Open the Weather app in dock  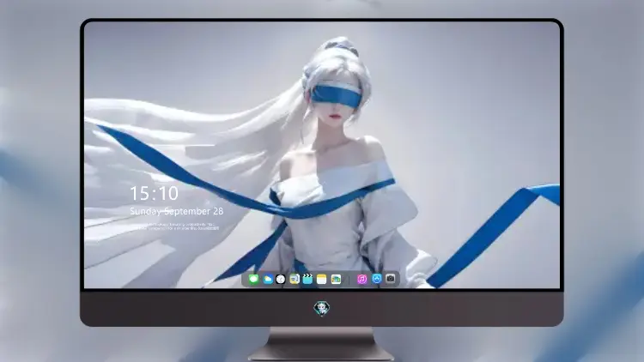click(267, 279)
